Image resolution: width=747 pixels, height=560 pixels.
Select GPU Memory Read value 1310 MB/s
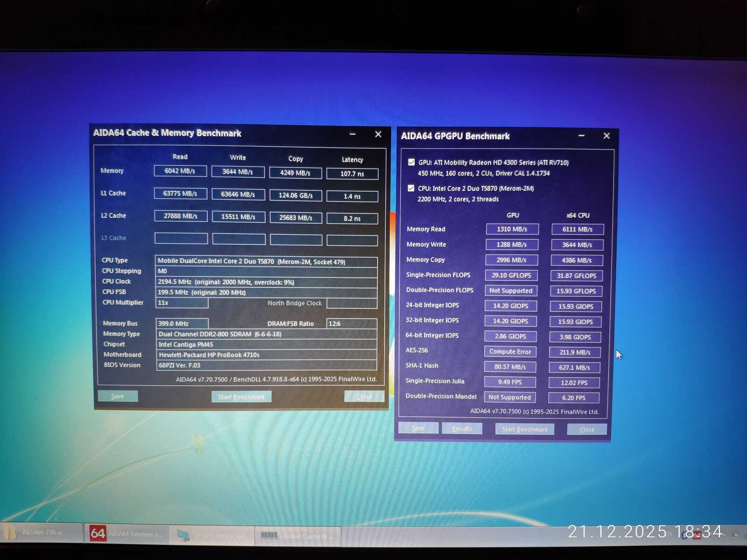512,229
